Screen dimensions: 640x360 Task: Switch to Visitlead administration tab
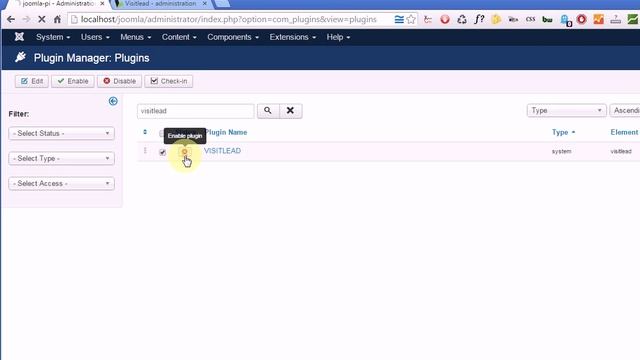tap(160, 4)
